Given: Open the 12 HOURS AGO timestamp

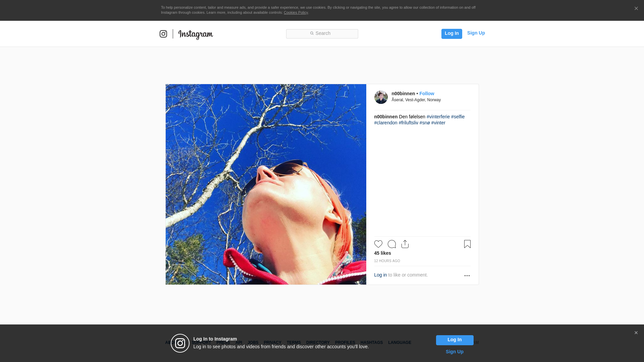Looking at the screenshot, I should (387, 261).
